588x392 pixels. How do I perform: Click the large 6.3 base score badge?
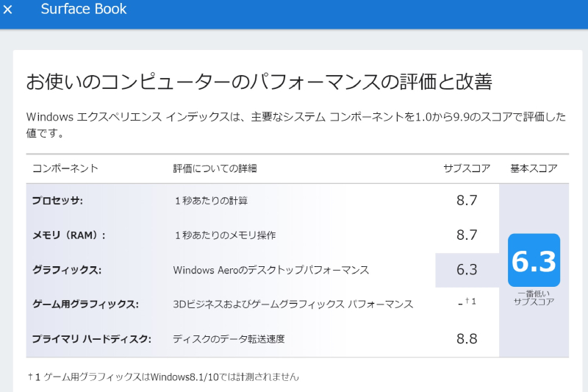(x=534, y=260)
